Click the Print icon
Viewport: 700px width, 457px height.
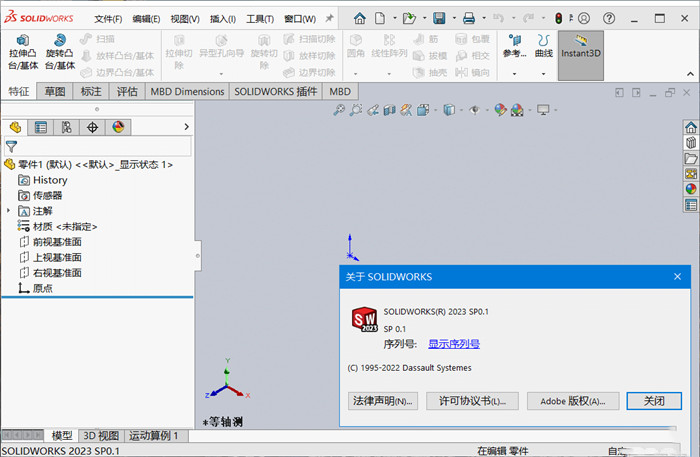[x=469, y=18]
